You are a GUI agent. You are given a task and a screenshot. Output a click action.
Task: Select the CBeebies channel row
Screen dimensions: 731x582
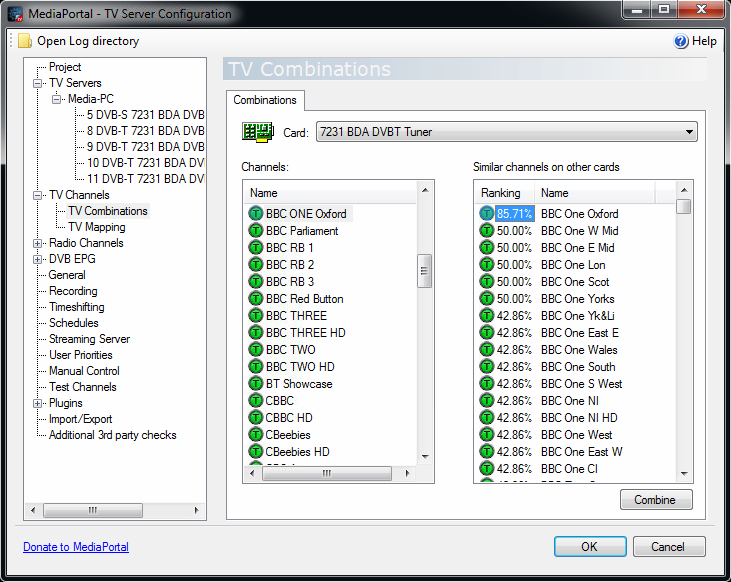coord(288,435)
